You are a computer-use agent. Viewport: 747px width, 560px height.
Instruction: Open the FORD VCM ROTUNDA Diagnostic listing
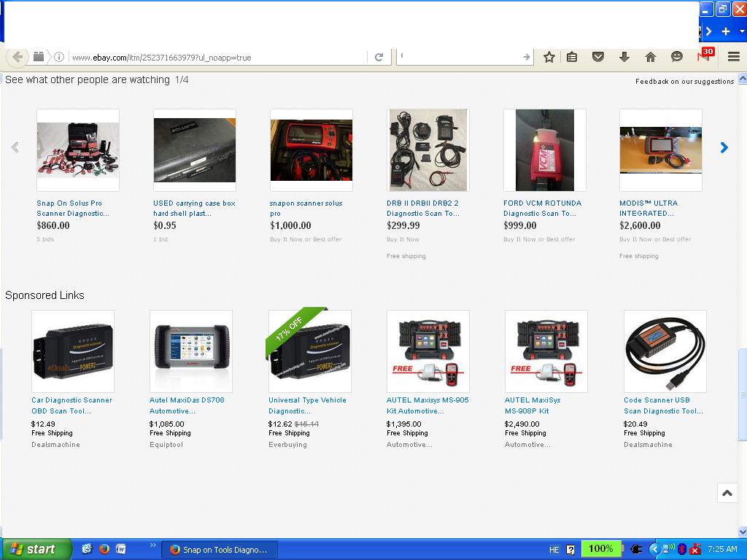coord(542,208)
